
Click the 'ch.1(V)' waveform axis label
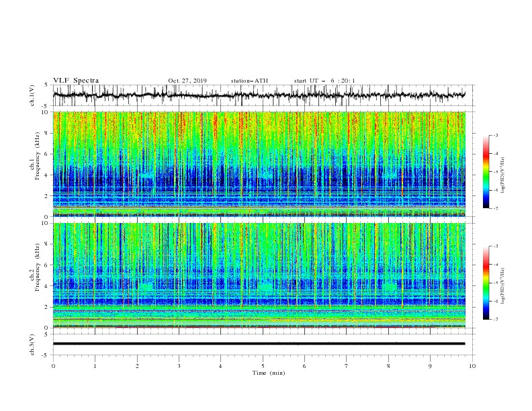[32, 95]
